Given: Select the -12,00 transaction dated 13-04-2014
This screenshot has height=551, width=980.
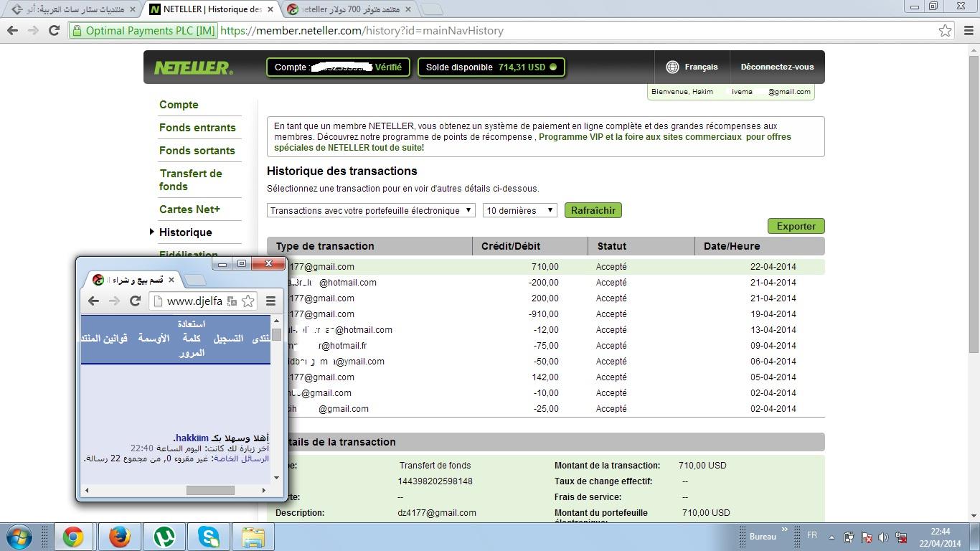Looking at the screenshot, I should (546, 329).
